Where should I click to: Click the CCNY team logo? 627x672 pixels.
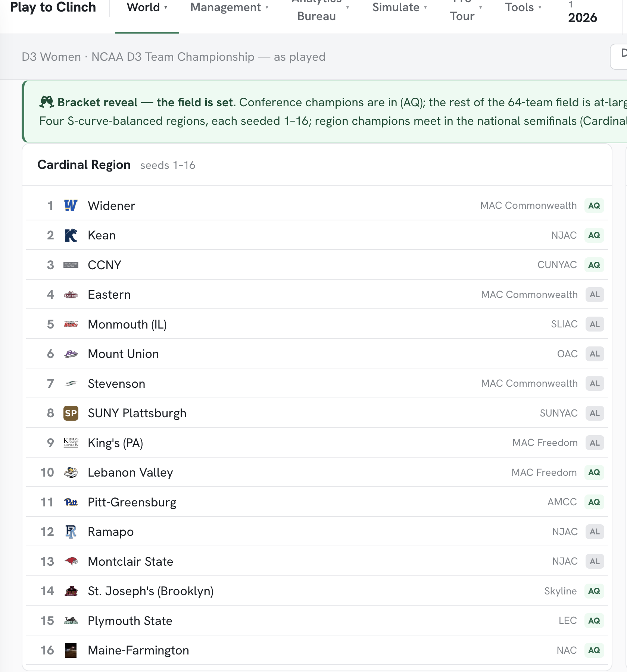pyautogui.click(x=71, y=265)
